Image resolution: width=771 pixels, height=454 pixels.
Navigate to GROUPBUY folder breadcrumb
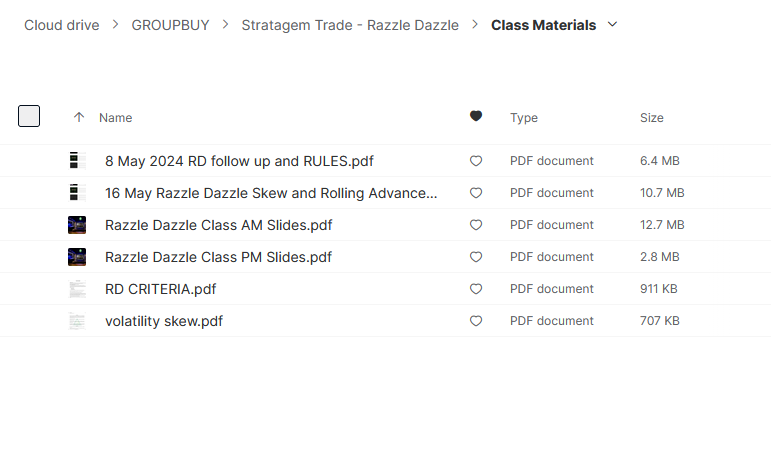(x=170, y=25)
